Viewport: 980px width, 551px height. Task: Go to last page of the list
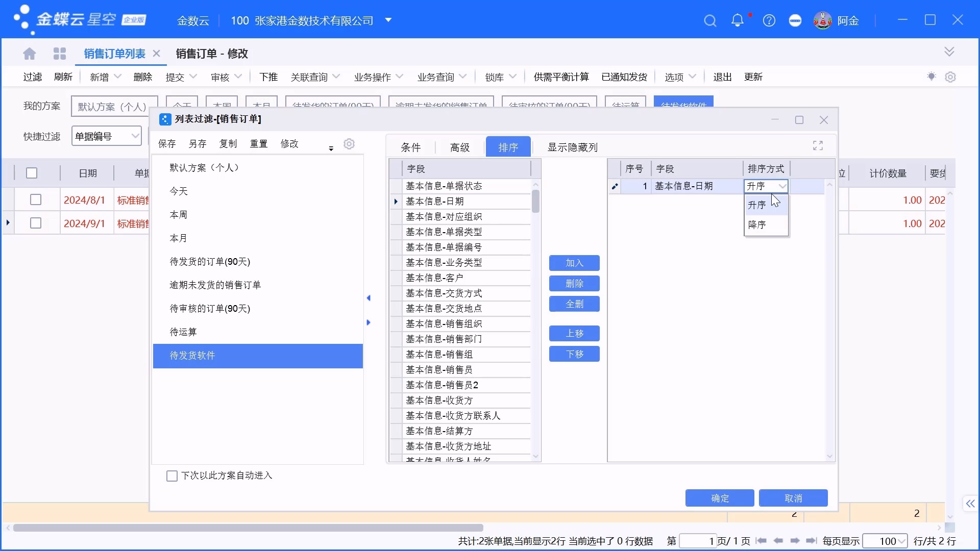coord(811,541)
